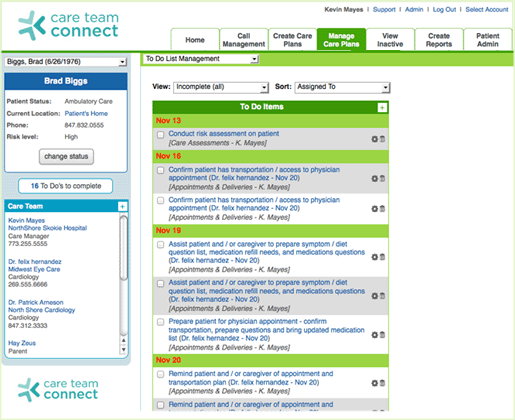Screen dimensions: 515x420
Task: Open the Biggs, Brad patient selector dropdown
Action: pyautogui.click(x=66, y=62)
